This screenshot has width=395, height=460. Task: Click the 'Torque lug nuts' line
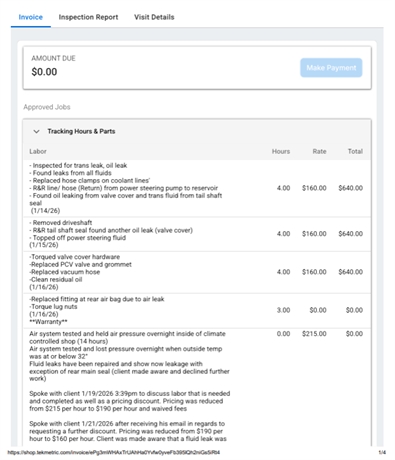tap(53, 307)
